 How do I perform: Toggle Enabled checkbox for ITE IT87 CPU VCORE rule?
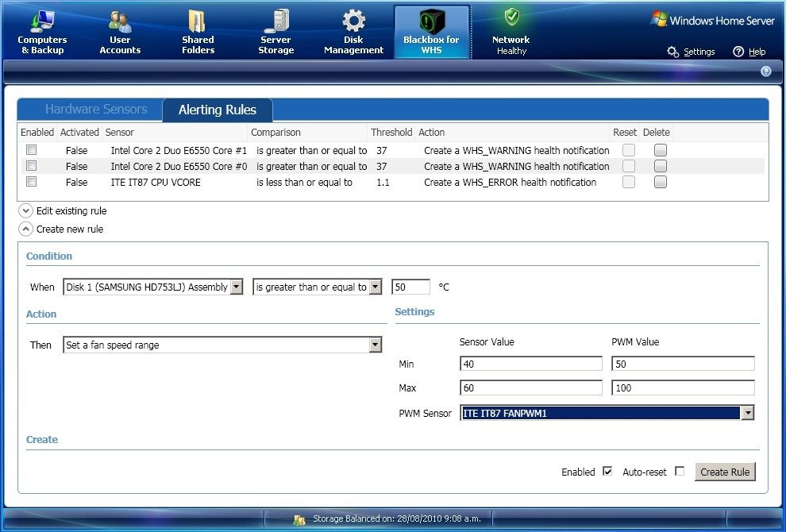(32, 182)
